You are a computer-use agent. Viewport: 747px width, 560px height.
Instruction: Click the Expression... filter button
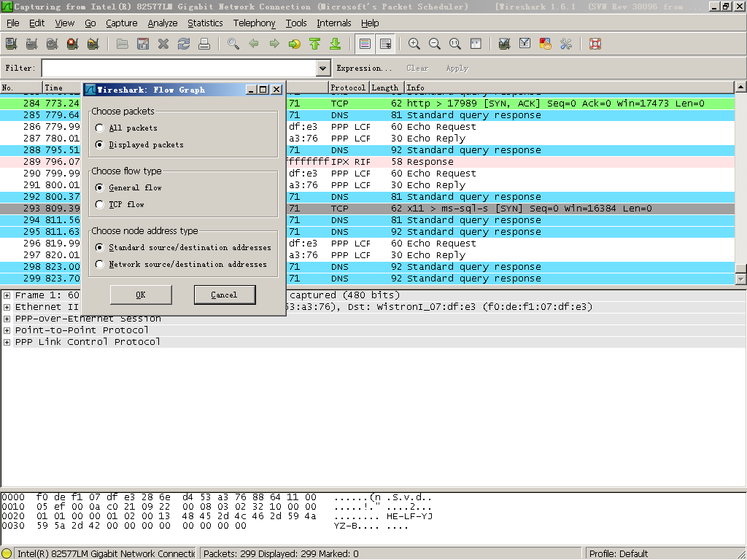[x=365, y=68]
